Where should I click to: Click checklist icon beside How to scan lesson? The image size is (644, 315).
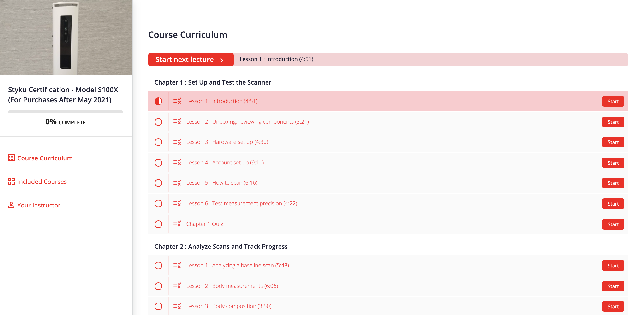tap(177, 183)
